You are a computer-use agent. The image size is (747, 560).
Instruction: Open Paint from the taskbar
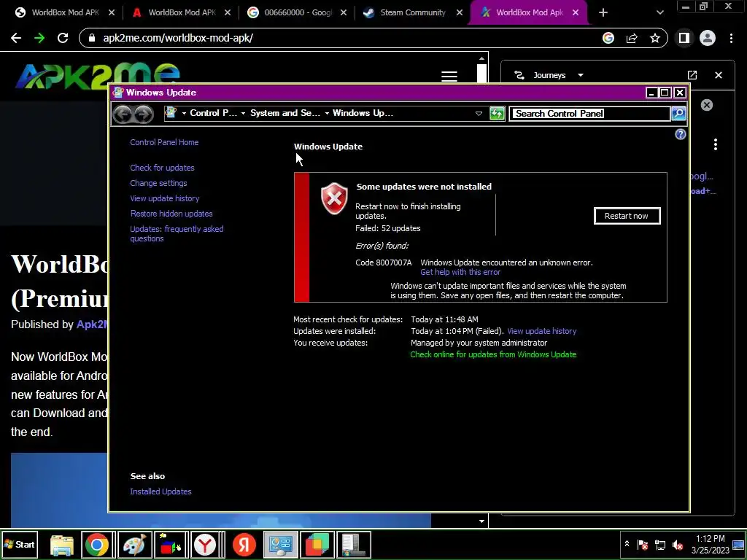[x=134, y=545]
